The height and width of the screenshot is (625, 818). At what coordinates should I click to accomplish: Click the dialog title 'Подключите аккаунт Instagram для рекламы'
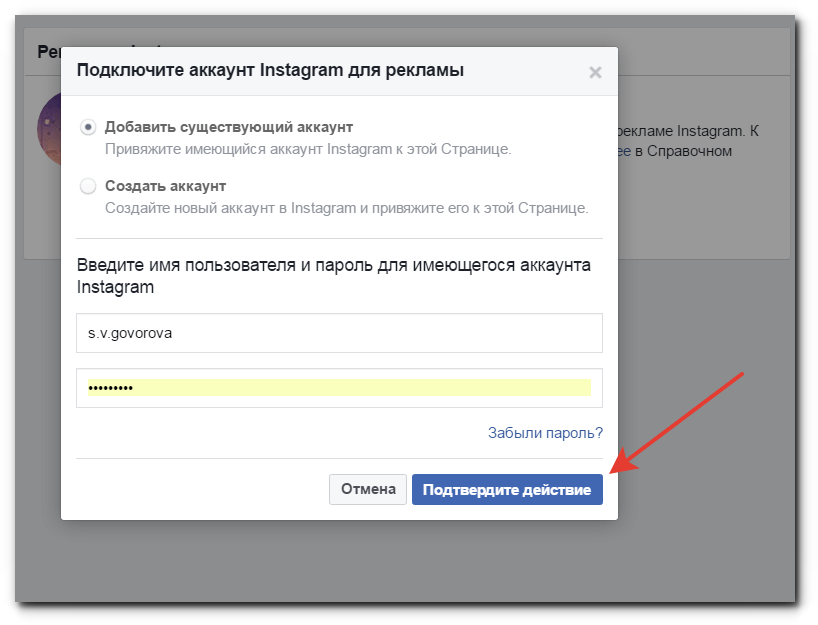270,70
